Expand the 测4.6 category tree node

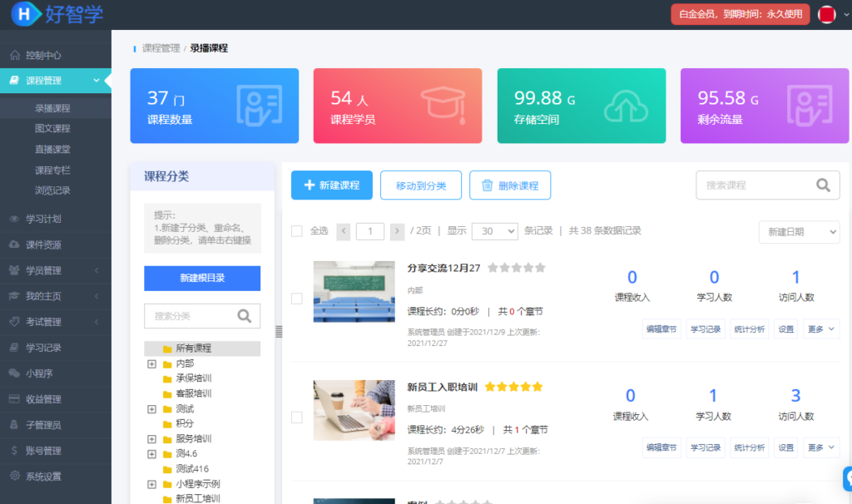(152, 454)
